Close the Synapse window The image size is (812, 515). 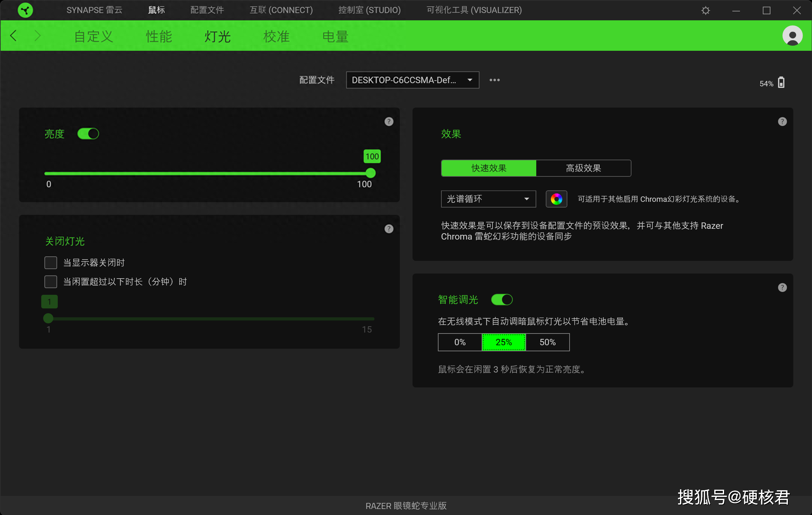796,10
